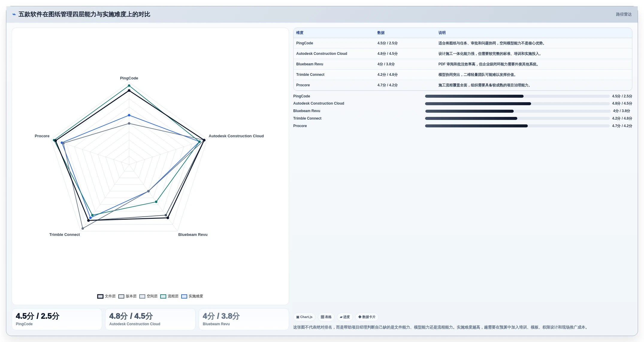Click the Autodesk Construction Cloud progress bar
Screen dimensions: 644x342
[517, 104]
